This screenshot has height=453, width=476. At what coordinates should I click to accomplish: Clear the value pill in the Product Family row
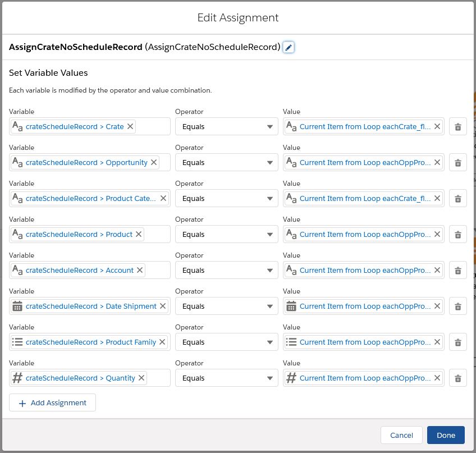pyautogui.click(x=437, y=342)
